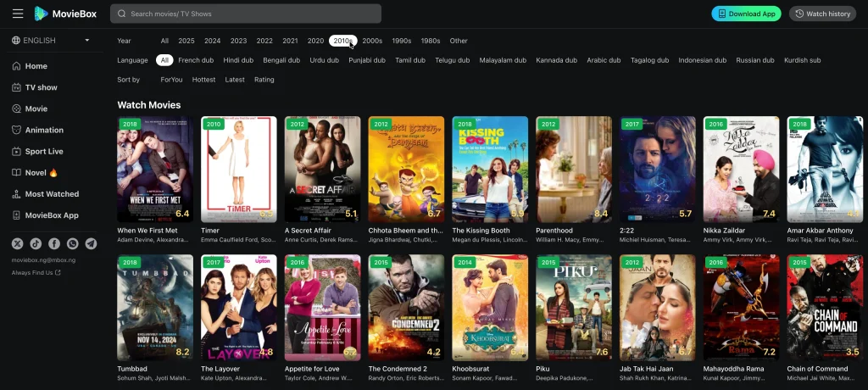Click the search magnifier icon
This screenshot has width=868, height=390.
(x=122, y=14)
